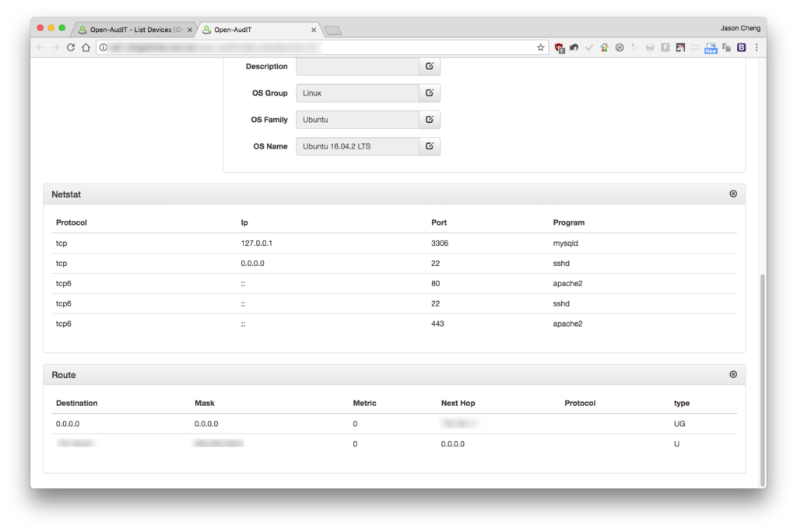View site information for the current page

tap(104, 47)
